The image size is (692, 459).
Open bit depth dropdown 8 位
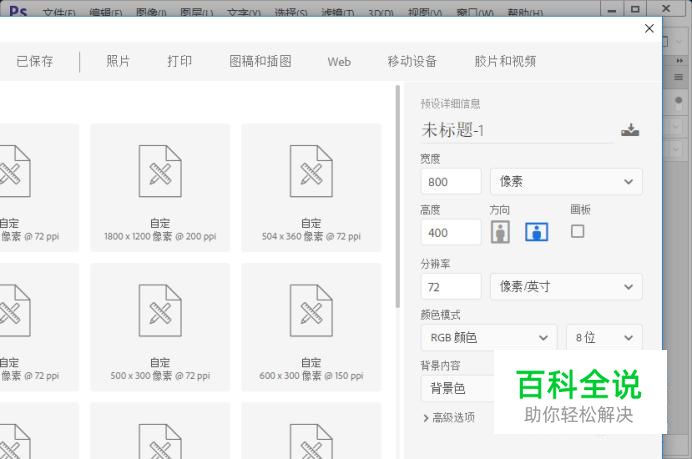pyautogui.click(x=604, y=338)
